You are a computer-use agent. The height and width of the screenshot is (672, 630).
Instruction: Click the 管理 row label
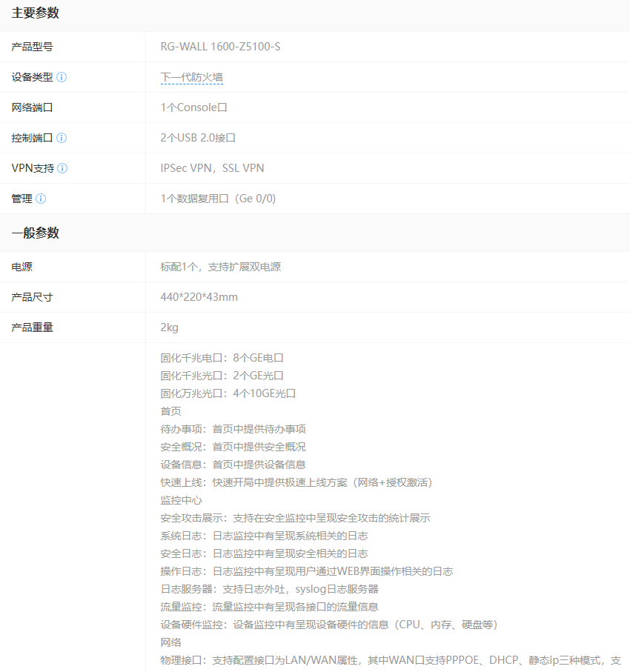(x=22, y=199)
